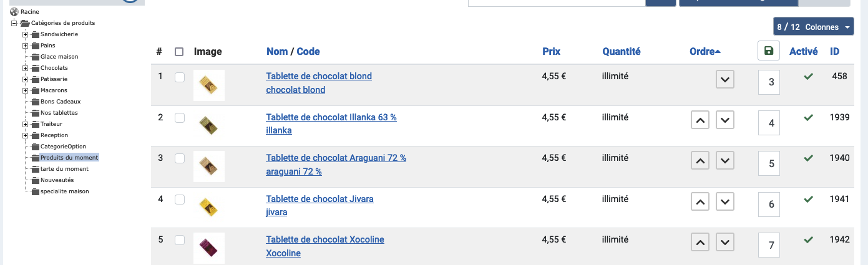The image size is (868, 265).
Task: Move chocolat blond tablet down in order
Action: pos(724,80)
